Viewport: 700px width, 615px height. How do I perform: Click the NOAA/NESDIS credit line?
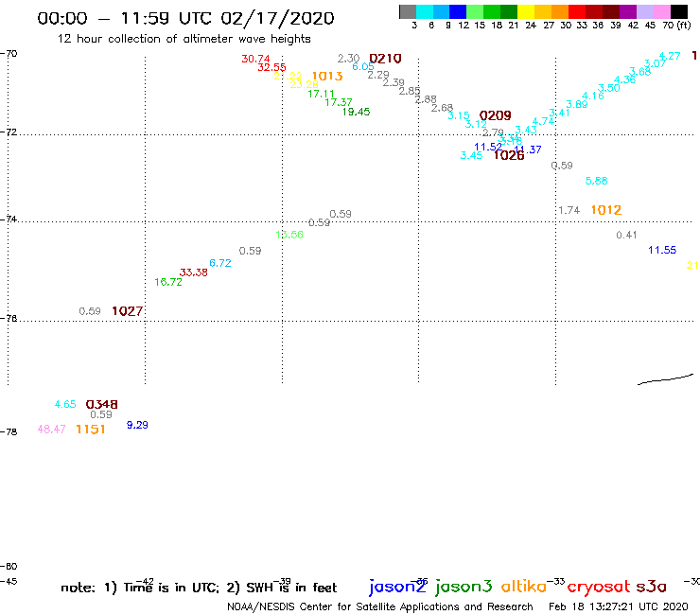380,606
